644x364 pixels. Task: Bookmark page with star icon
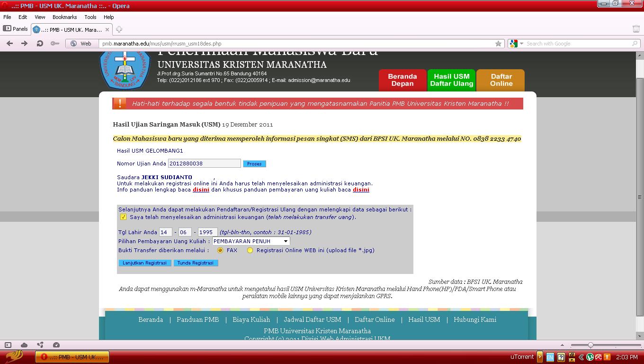tap(498, 44)
